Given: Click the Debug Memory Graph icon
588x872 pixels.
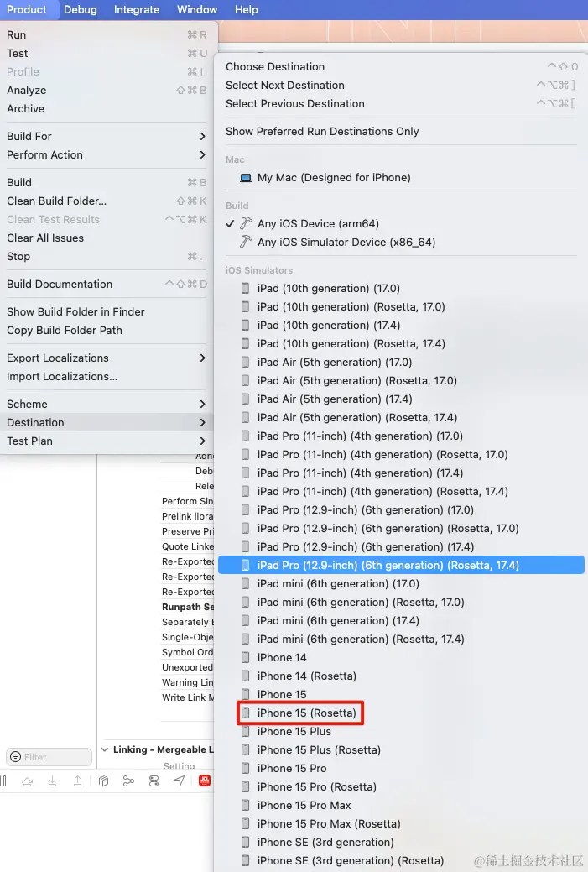Looking at the screenshot, I should (128, 781).
